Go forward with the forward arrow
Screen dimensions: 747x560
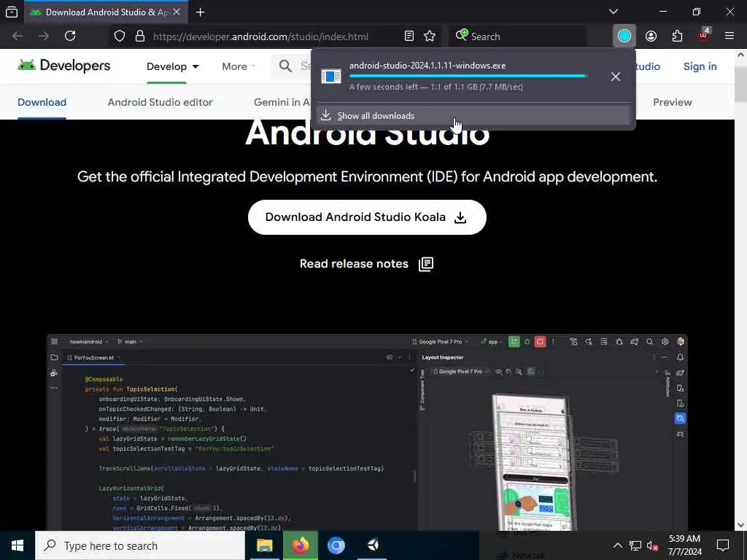click(43, 36)
